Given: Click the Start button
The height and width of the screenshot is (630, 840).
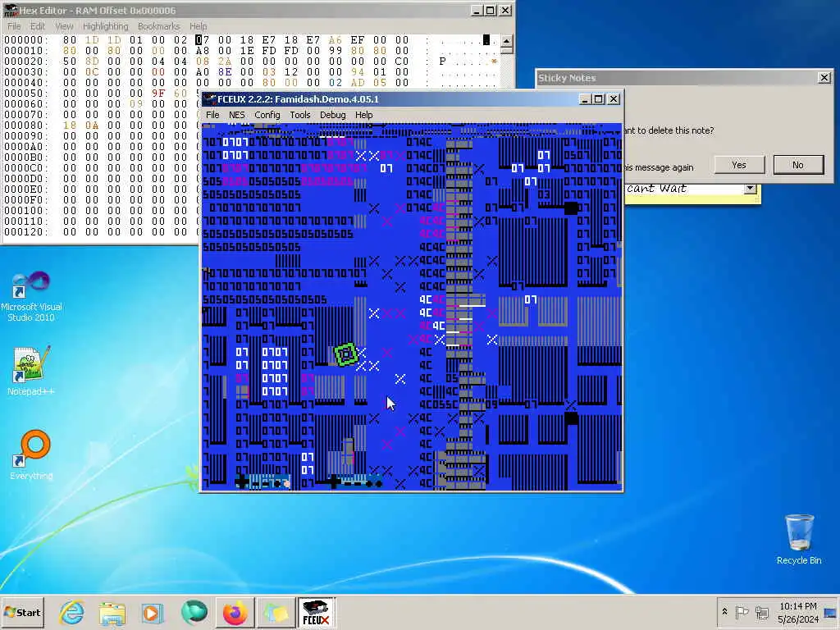Looking at the screenshot, I should click(x=22, y=612).
